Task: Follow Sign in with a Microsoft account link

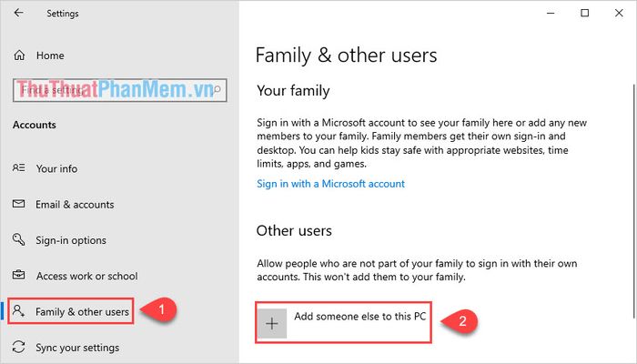Action: pyautogui.click(x=330, y=184)
